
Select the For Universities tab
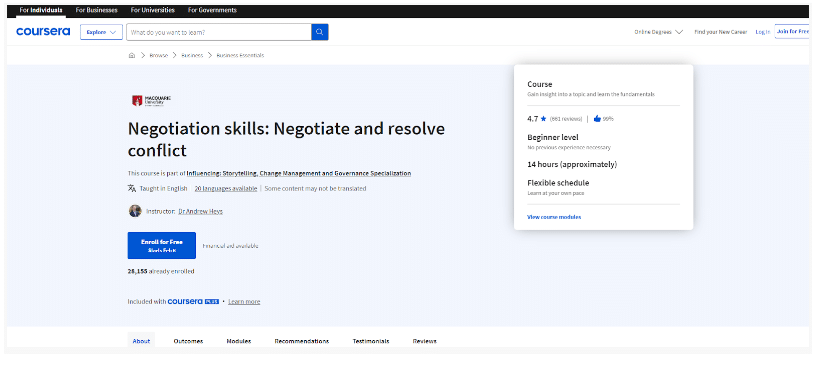[153, 10]
